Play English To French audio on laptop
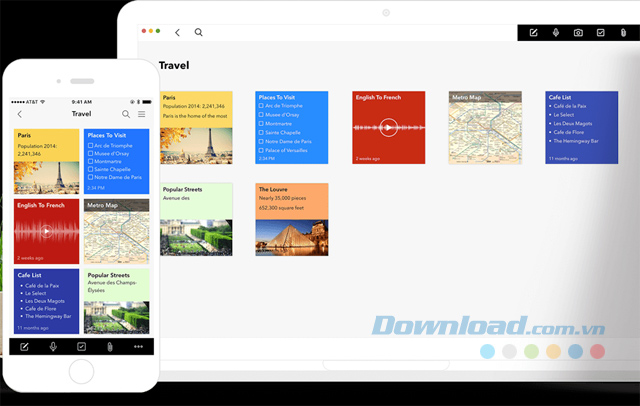 tap(388, 127)
